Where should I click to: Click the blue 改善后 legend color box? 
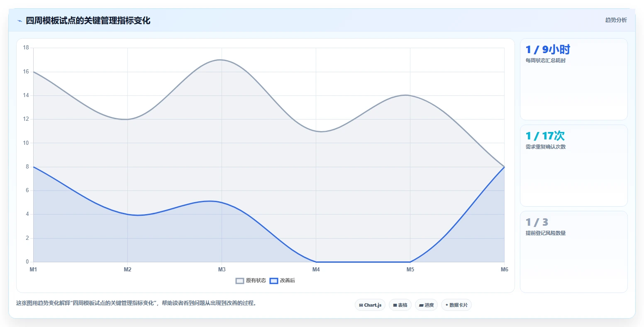[x=274, y=281]
